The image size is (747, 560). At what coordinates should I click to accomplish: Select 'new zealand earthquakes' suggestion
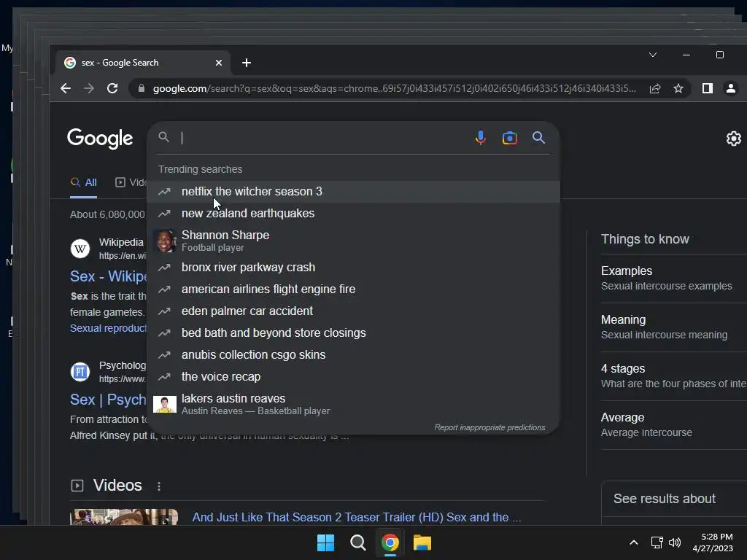tap(354, 214)
